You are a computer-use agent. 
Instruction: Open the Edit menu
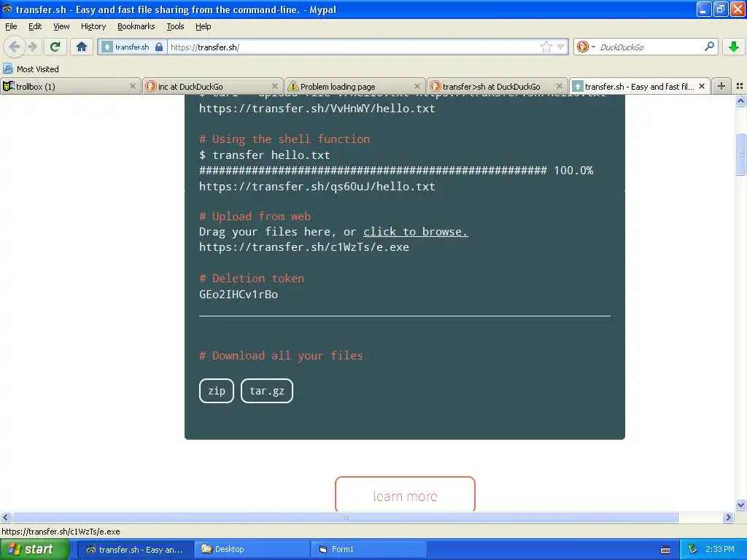(x=35, y=26)
